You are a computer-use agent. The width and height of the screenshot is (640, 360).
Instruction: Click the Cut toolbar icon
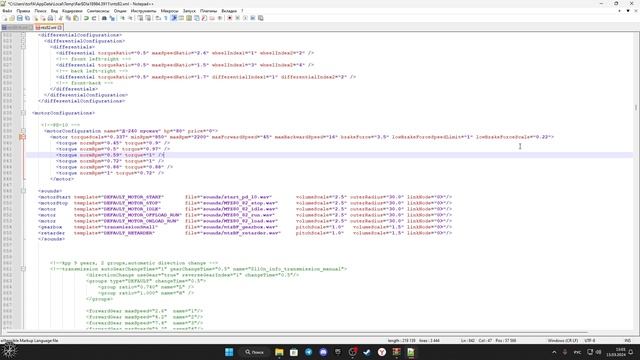tap(60, 18)
